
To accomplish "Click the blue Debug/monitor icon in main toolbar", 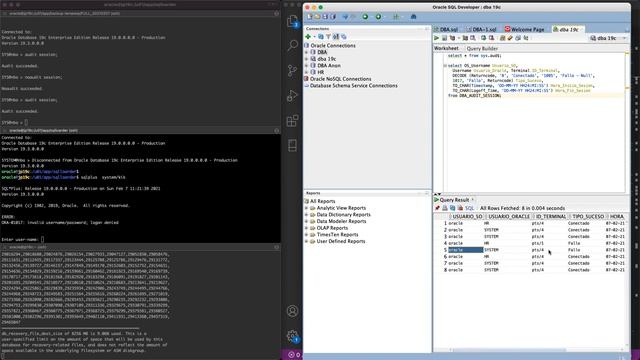I will pyautogui.click(x=413, y=17).
